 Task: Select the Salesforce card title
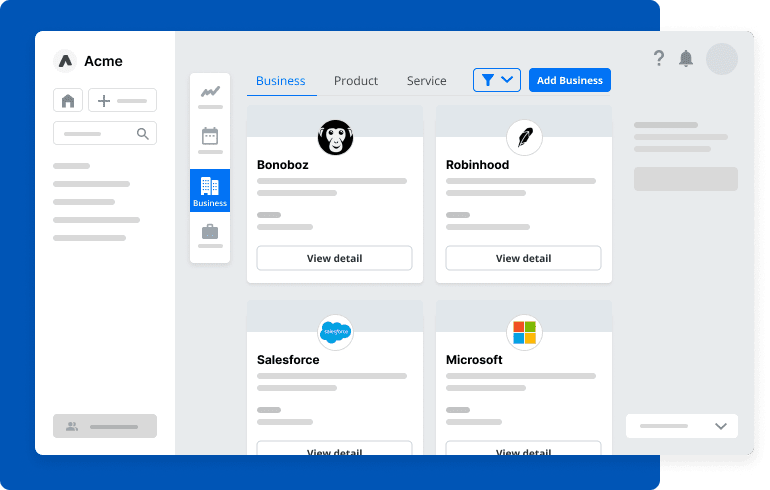click(x=288, y=360)
